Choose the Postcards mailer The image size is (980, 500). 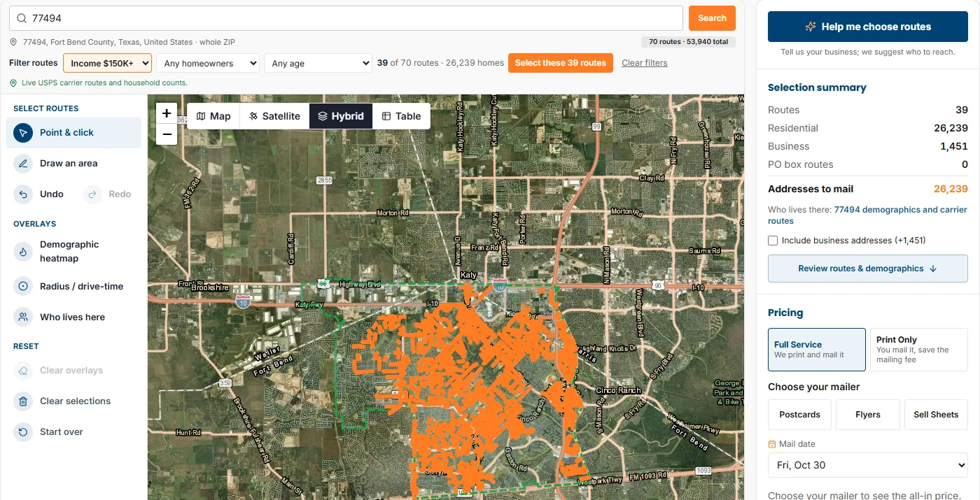tap(799, 415)
